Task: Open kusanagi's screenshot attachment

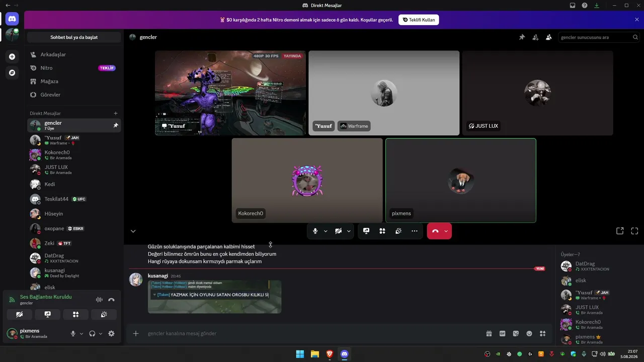Action: click(x=214, y=297)
